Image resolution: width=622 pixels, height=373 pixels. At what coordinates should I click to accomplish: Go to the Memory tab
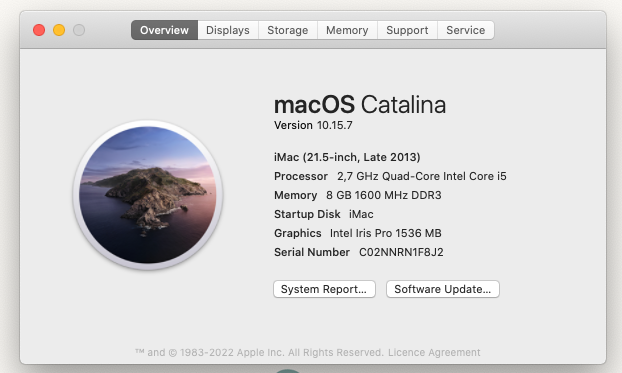347,30
